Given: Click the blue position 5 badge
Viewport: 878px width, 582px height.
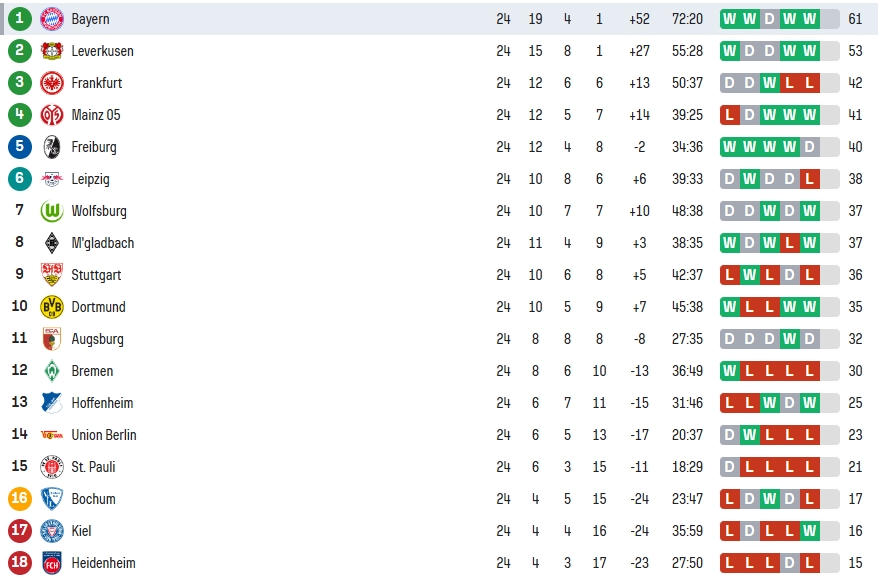Looking at the screenshot, I should 20,147.
